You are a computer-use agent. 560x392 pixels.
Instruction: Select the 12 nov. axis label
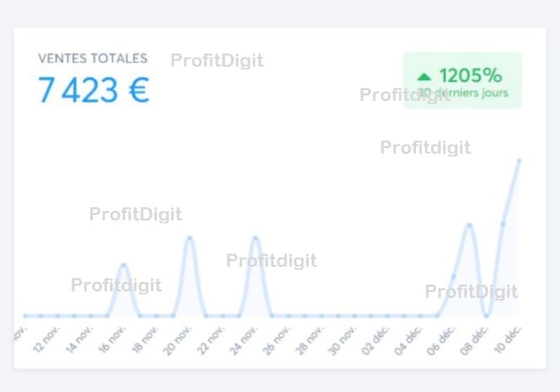pyautogui.click(x=46, y=338)
